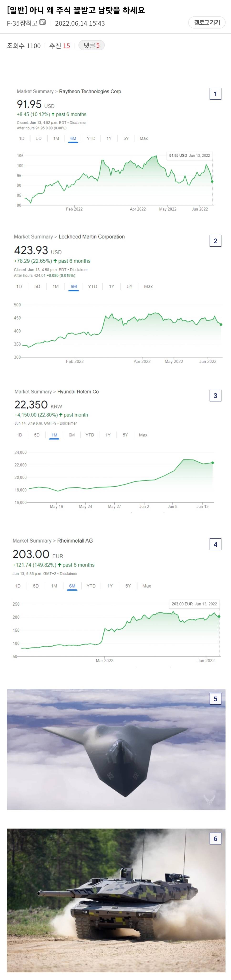Screen dimensions: 231x980
Task: Open the 댓글 5 comments button
Action: (91, 45)
